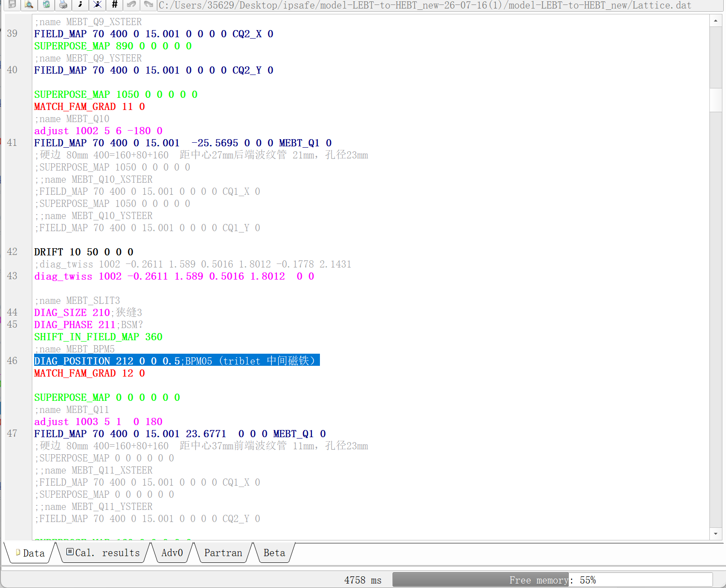Select the Adv0 tab
Viewport: 726px width, 588px height.
pyautogui.click(x=172, y=553)
